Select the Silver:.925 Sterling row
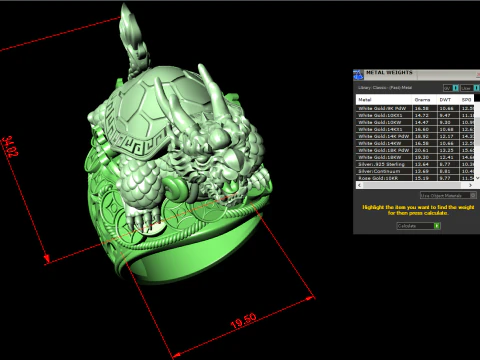The width and height of the screenshot is (480, 360). pyautogui.click(x=415, y=164)
